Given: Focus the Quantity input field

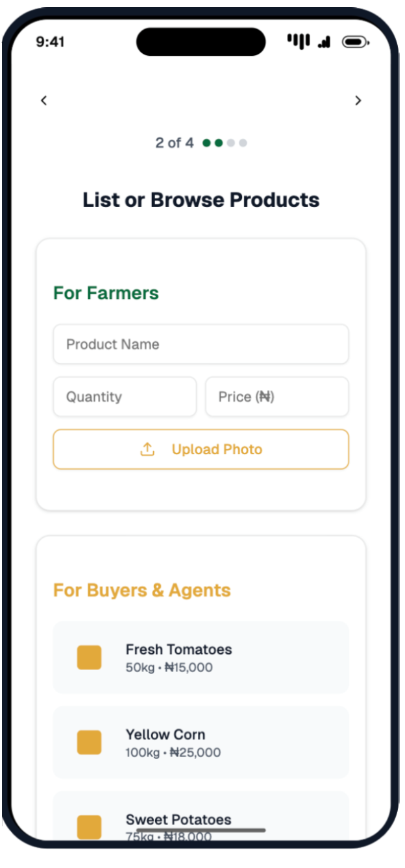Looking at the screenshot, I should click(125, 397).
